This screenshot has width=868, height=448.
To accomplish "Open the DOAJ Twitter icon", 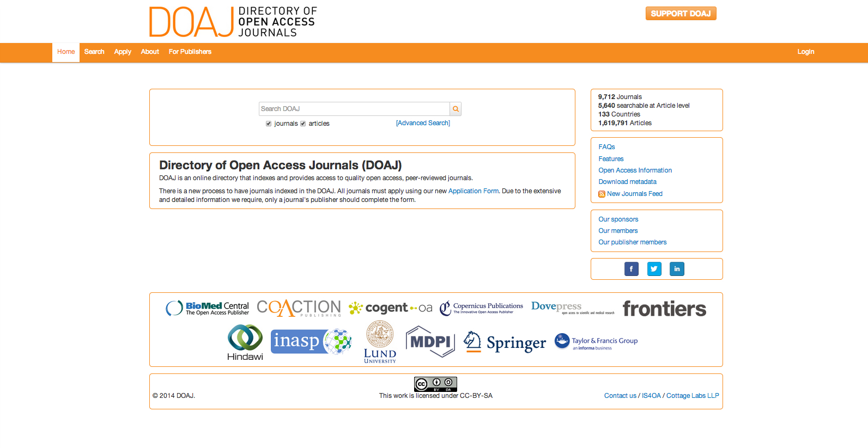I will tap(654, 269).
